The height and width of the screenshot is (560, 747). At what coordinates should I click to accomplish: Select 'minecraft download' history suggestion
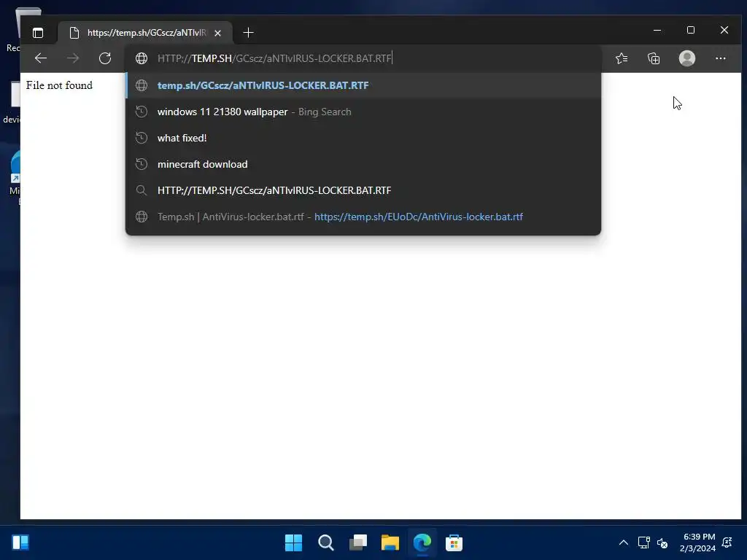(363, 164)
